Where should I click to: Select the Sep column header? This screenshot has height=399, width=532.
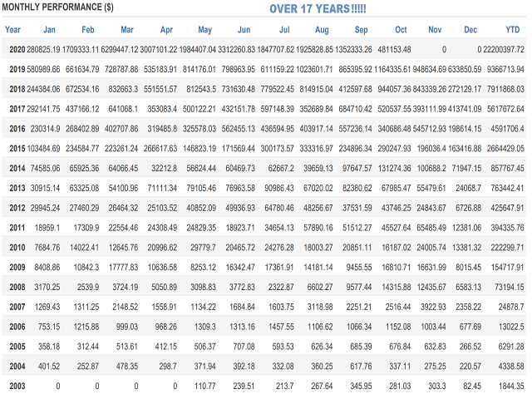pyautogui.click(x=362, y=30)
